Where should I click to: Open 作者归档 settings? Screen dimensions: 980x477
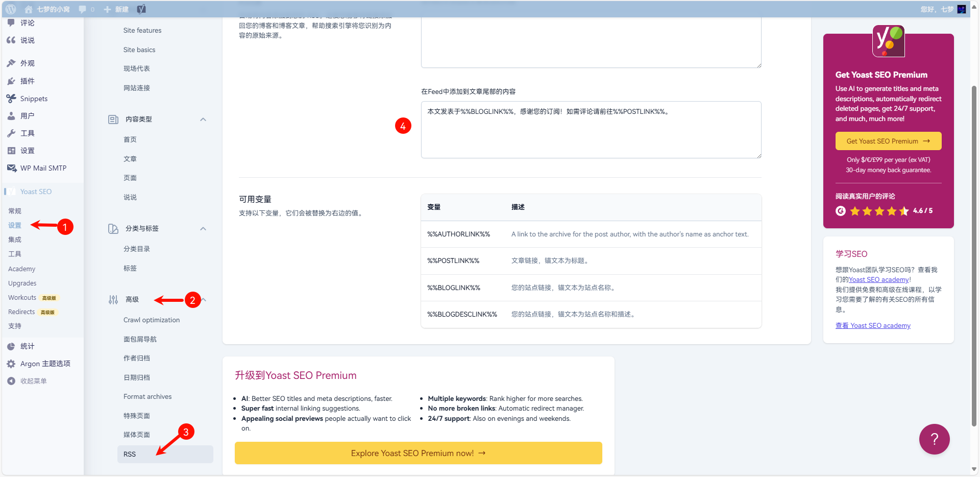tap(137, 358)
